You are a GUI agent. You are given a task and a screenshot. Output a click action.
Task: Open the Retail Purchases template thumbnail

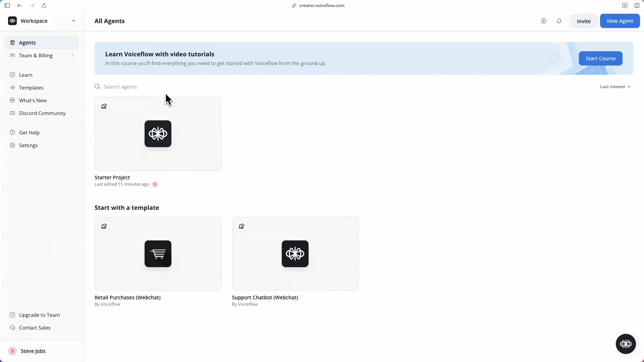pyautogui.click(x=158, y=254)
